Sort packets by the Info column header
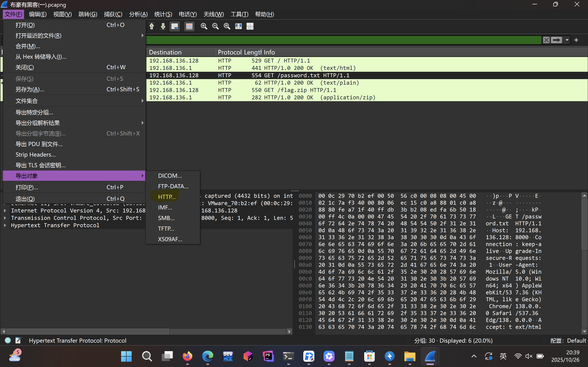The width and height of the screenshot is (588, 367). (x=425, y=52)
